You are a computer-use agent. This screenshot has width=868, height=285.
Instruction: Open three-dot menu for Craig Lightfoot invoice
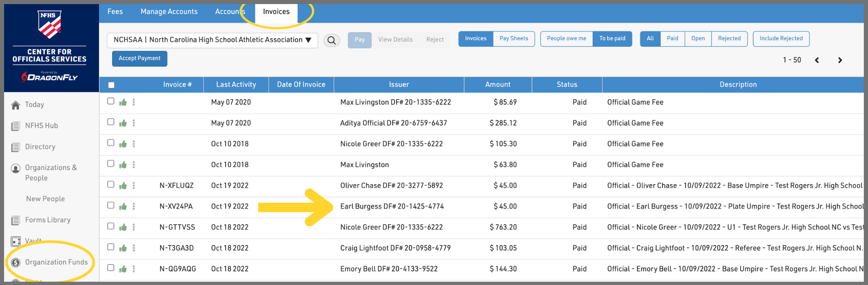134,248
